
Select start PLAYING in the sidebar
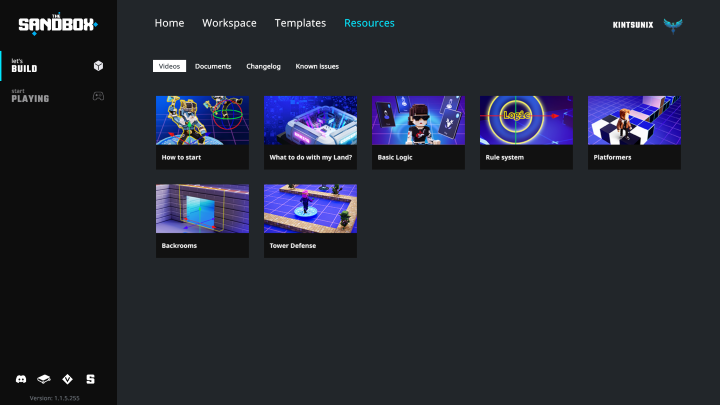pos(58,96)
